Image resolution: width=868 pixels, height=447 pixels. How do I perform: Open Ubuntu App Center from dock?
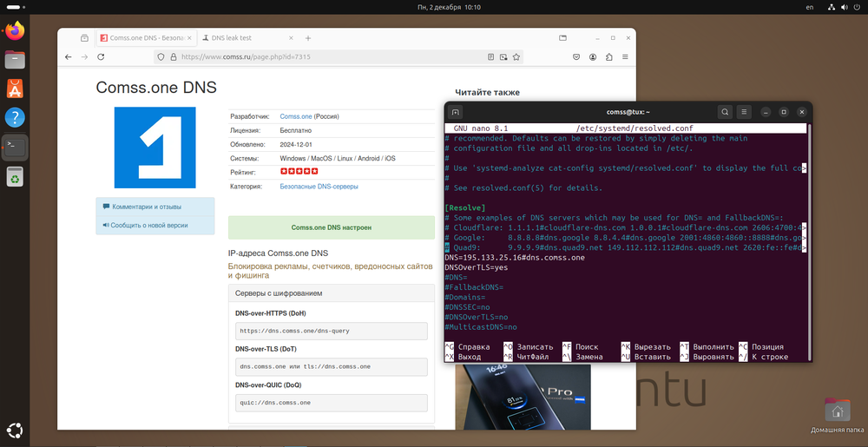pos(15,88)
